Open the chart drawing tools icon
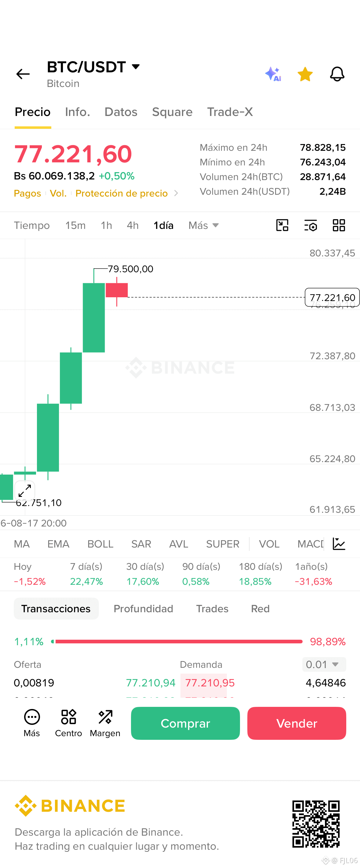 coord(282,225)
